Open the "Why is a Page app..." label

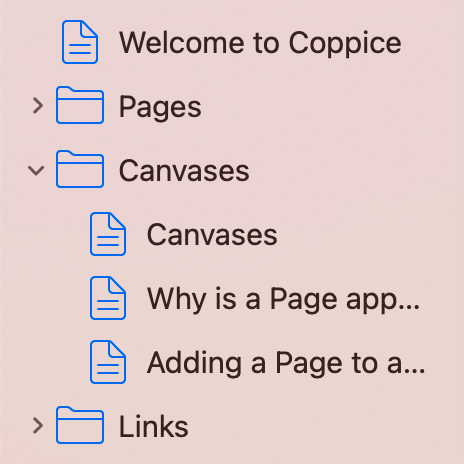284,299
